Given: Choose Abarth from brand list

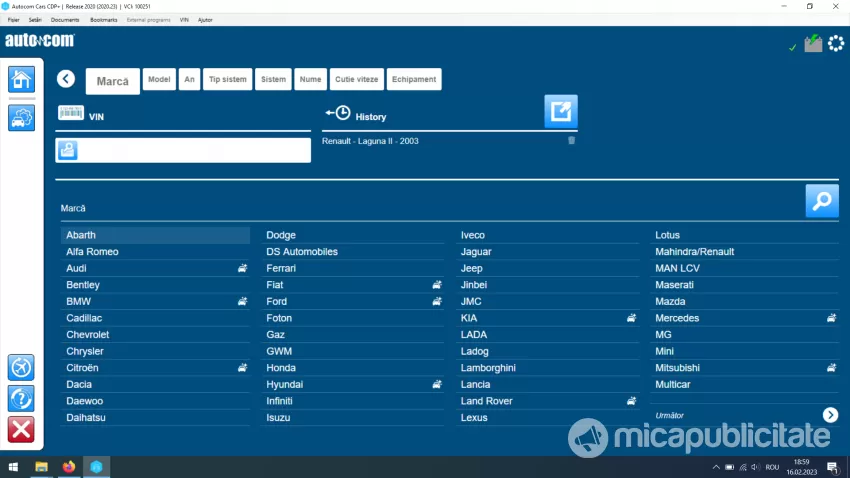Looking at the screenshot, I should (156, 235).
